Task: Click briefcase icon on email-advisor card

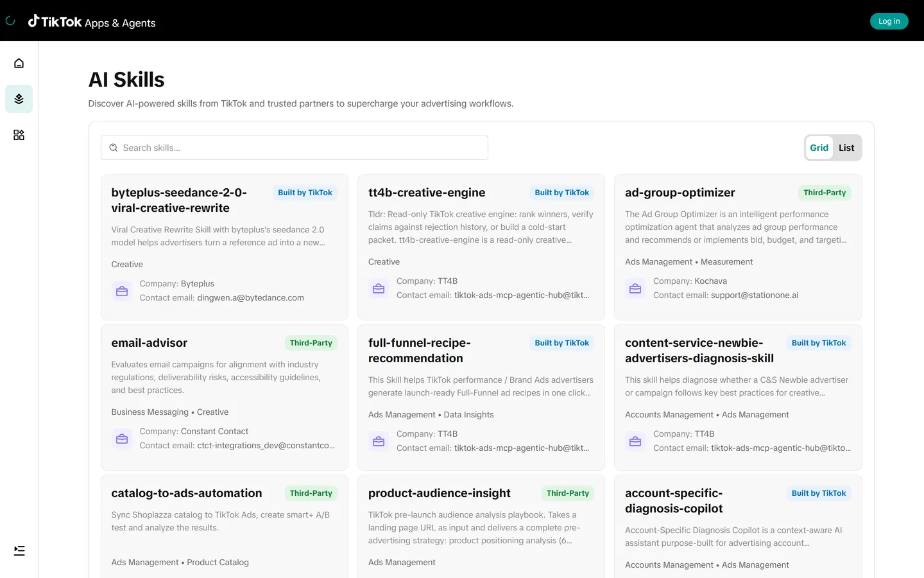Action: point(122,439)
